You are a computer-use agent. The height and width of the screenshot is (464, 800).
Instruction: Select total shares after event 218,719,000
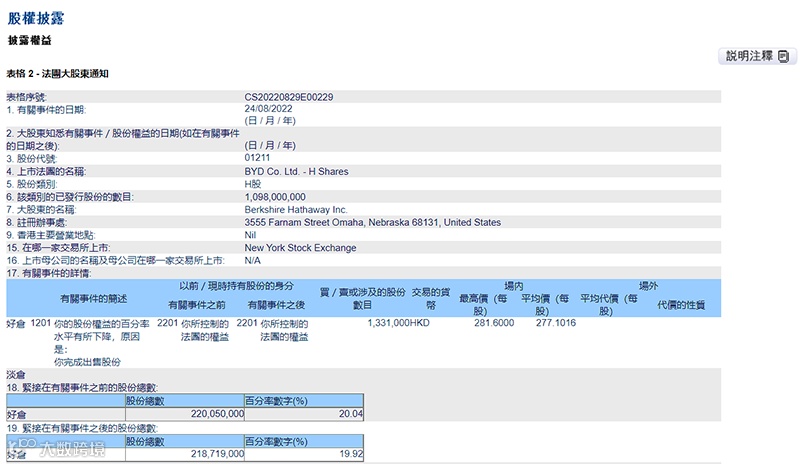point(217,453)
